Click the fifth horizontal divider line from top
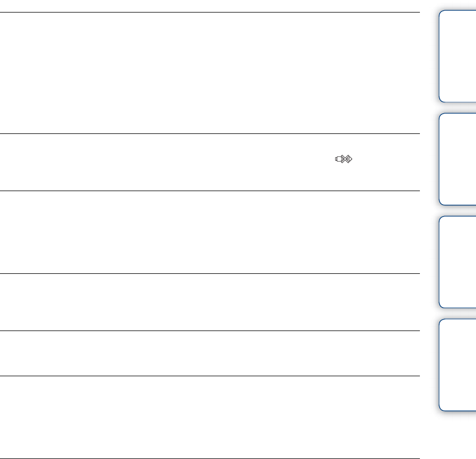This screenshot has width=476, height=459. (x=210, y=331)
